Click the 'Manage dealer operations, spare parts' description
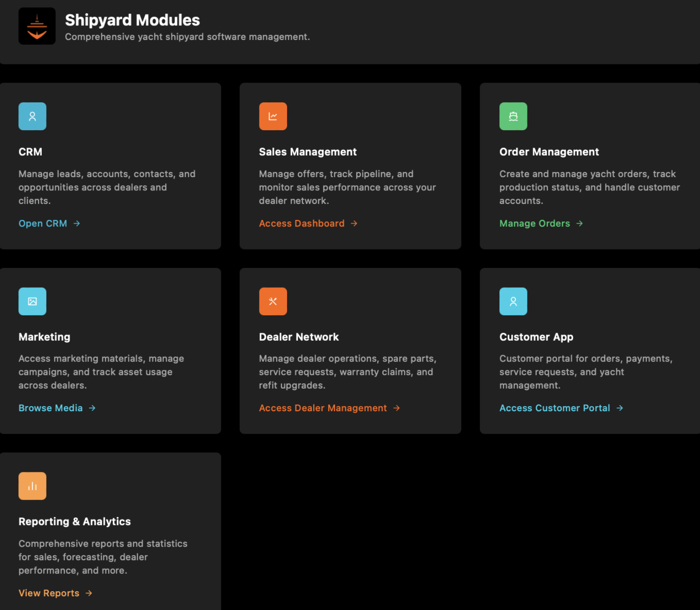700x610 pixels. [348, 372]
